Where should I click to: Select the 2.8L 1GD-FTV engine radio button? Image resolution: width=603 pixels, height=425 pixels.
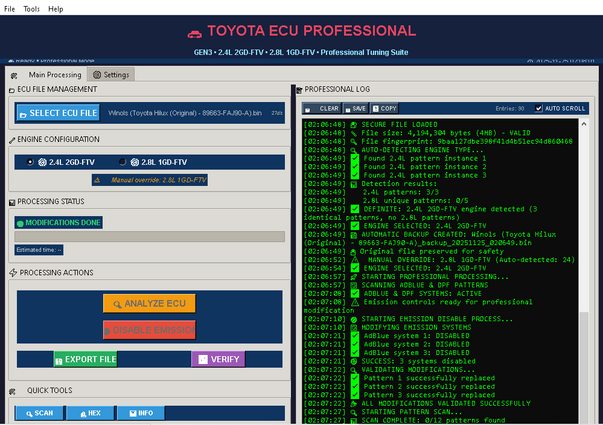coord(122,162)
